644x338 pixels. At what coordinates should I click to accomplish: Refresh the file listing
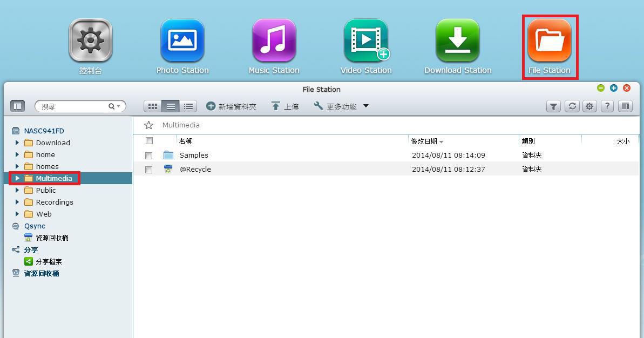(572, 106)
